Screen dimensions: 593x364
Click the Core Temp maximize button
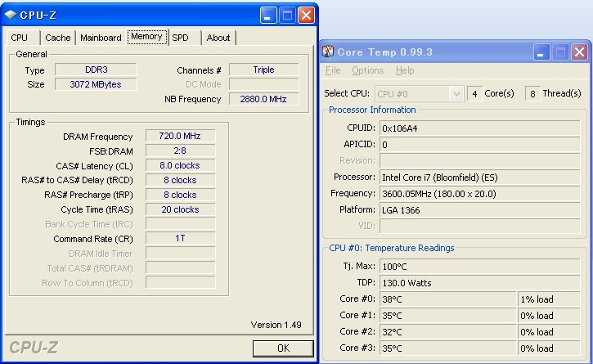(561, 52)
